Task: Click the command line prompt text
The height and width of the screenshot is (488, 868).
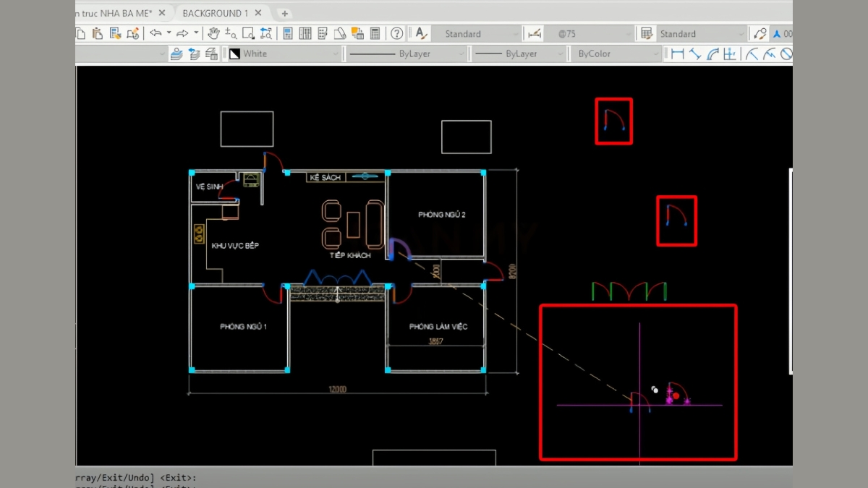Action: click(x=135, y=478)
